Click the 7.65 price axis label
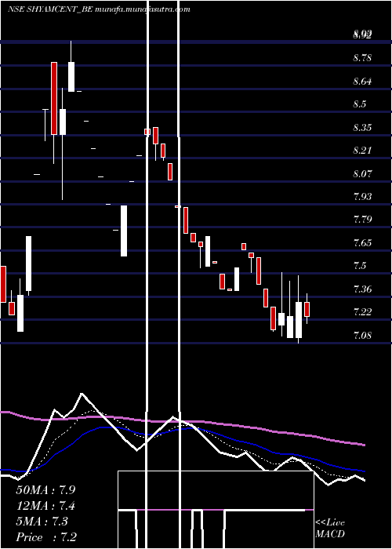 (x=362, y=242)
